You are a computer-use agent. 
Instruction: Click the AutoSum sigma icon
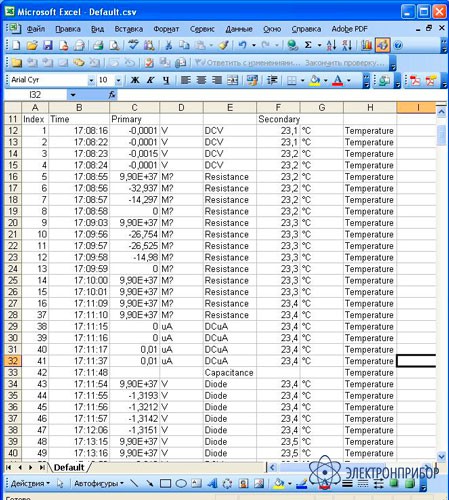pyautogui.click(x=308, y=45)
